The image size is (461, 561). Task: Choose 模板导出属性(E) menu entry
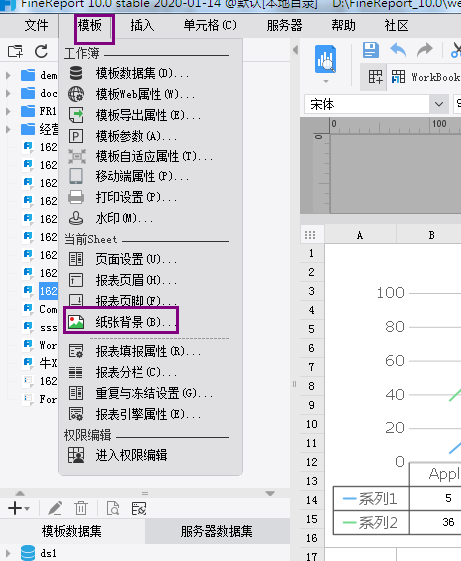click(150, 115)
